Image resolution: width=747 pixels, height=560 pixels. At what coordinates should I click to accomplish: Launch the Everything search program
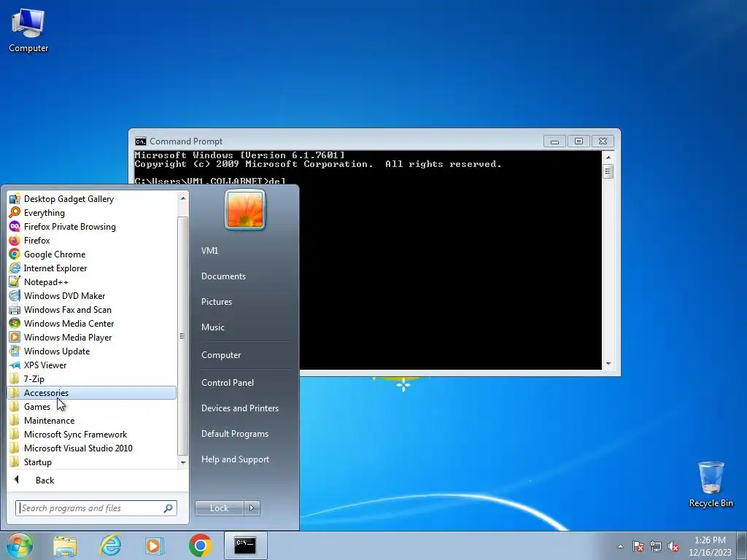click(x=92, y=213)
